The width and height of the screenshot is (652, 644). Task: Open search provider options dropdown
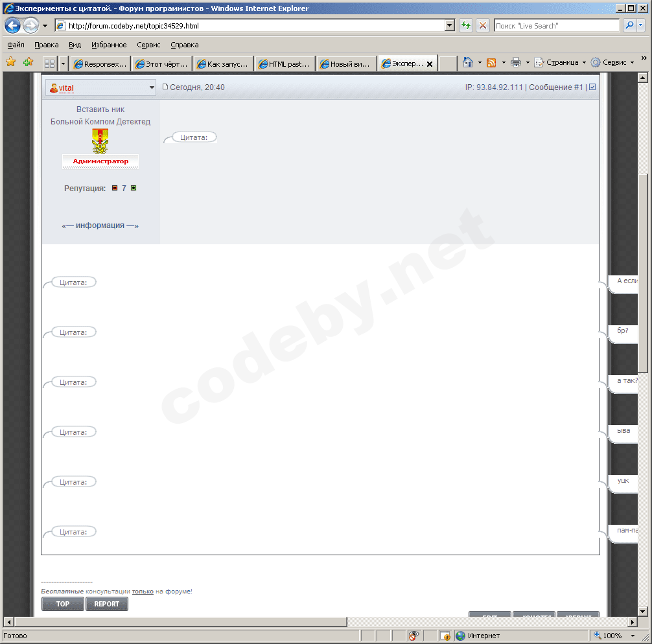tap(641, 26)
